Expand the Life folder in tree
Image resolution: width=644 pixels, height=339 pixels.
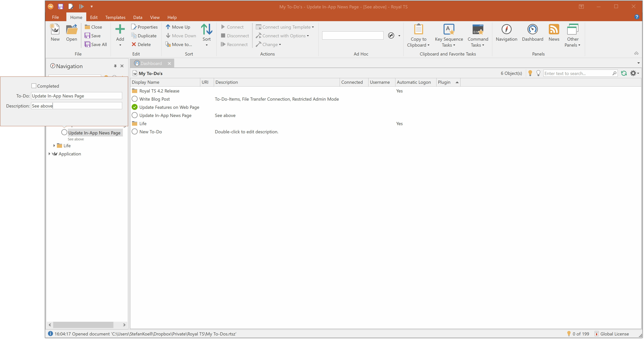[x=54, y=146]
